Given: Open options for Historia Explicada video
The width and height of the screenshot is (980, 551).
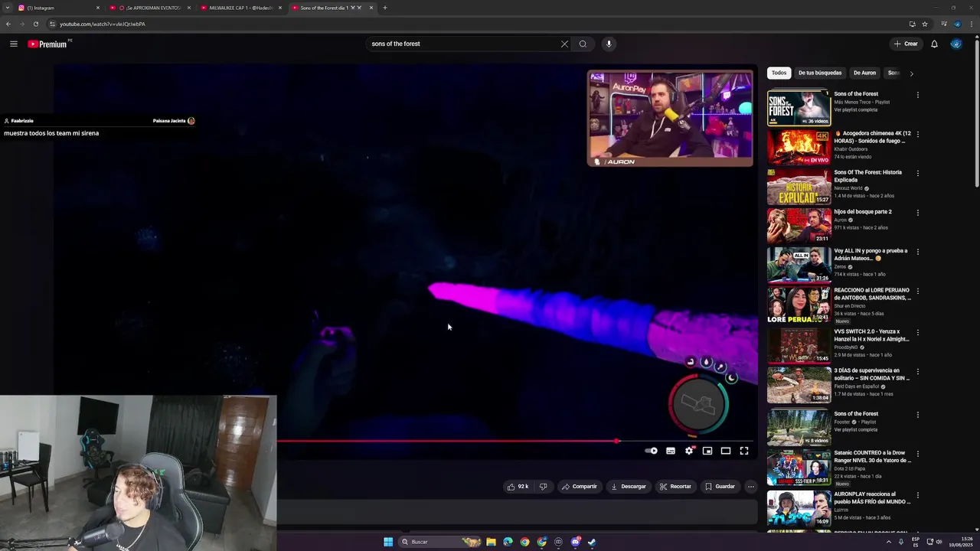Looking at the screenshot, I should tap(917, 174).
